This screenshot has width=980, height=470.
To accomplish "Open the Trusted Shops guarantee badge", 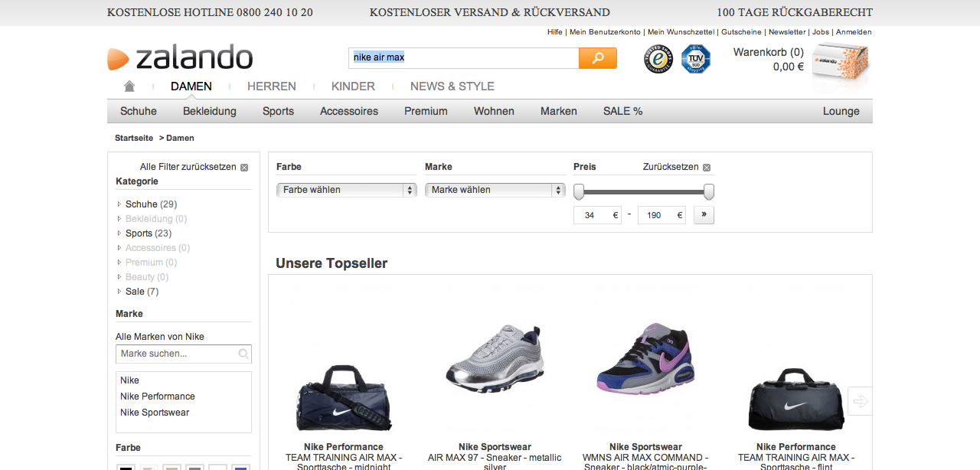I will point(658,59).
